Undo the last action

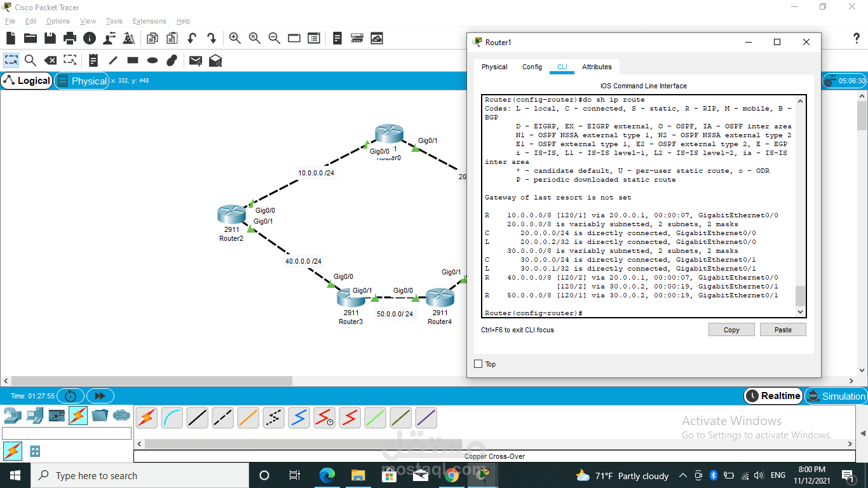click(192, 38)
